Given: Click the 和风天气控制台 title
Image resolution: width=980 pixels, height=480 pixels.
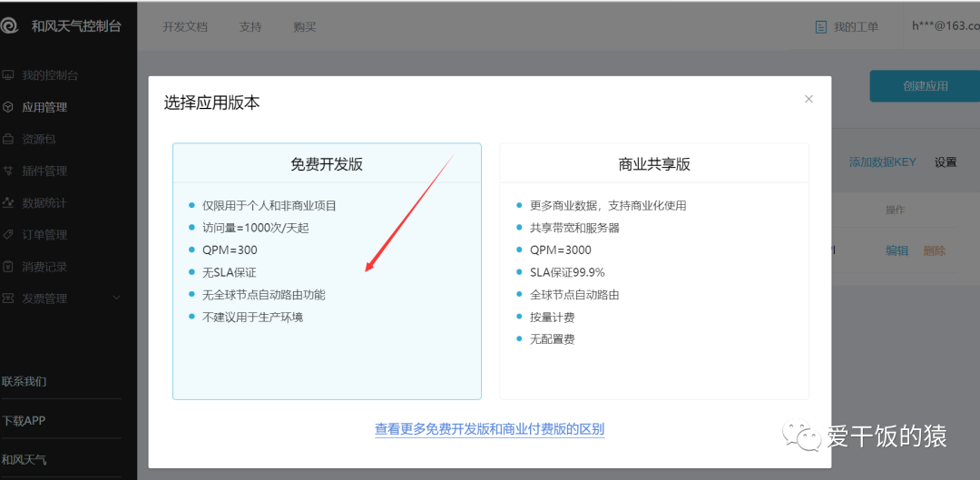Looking at the screenshot, I should (x=76, y=26).
